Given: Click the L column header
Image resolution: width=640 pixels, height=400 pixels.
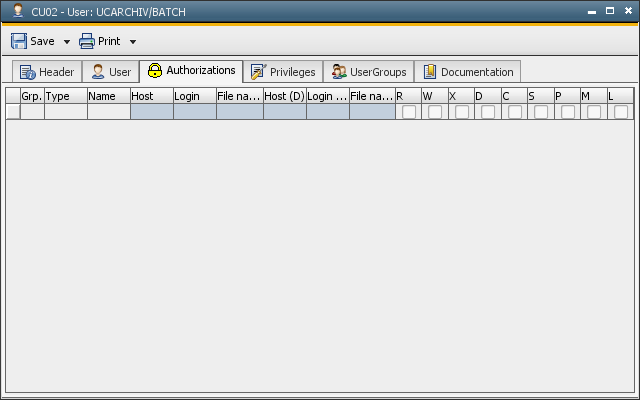Looking at the screenshot, I should tap(620, 96).
